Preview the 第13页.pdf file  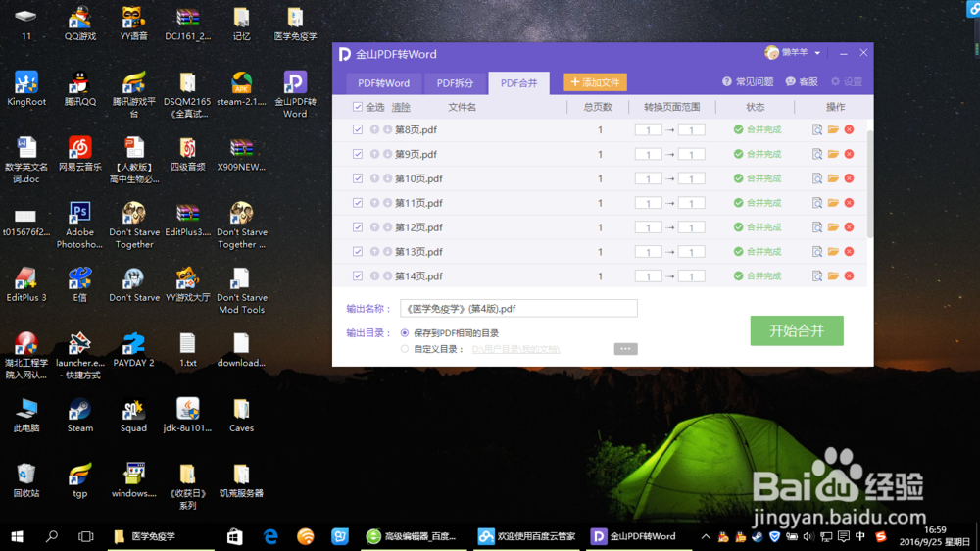[817, 251]
